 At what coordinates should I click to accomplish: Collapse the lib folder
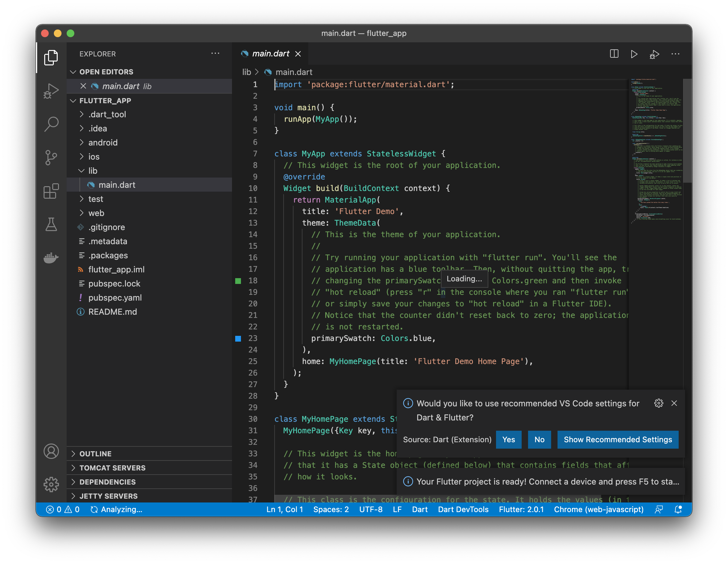point(149,171)
